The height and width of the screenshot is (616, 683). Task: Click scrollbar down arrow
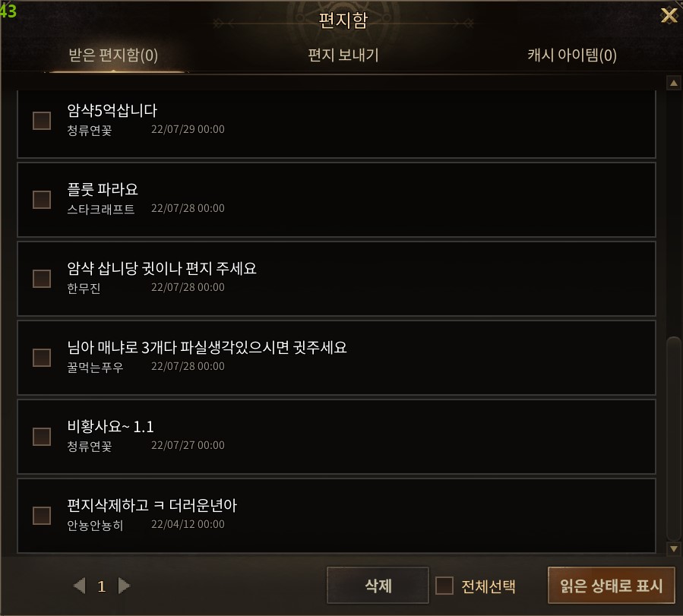click(x=673, y=548)
